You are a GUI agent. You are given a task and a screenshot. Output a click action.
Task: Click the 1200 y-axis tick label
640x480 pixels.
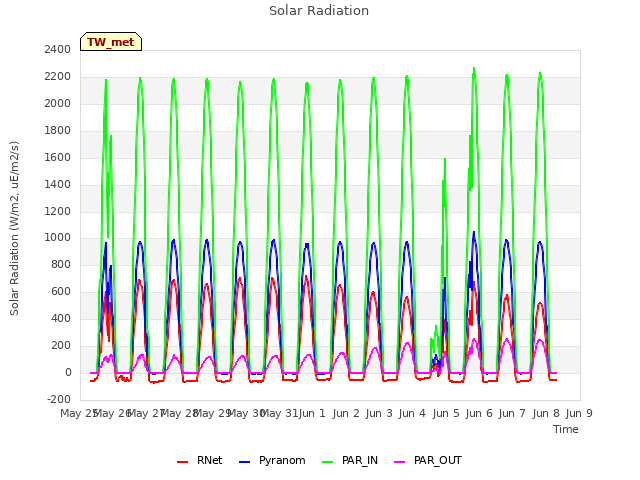tap(58, 211)
